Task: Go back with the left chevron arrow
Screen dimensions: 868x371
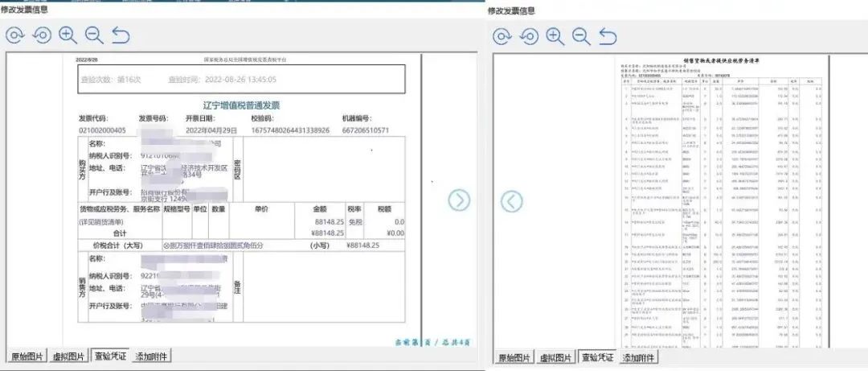Action: tap(512, 201)
